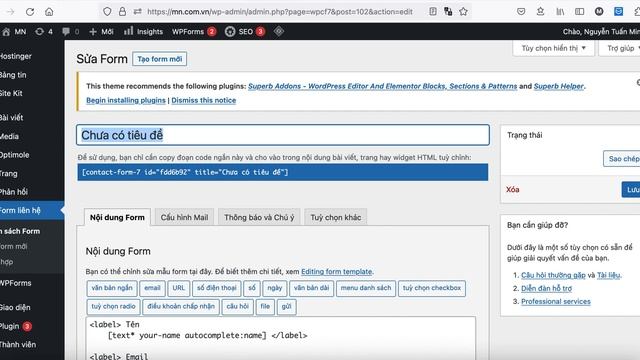Click the padlock site security icon
Image resolution: width=640 pixels, height=360 pixels.
click(122, 12)
